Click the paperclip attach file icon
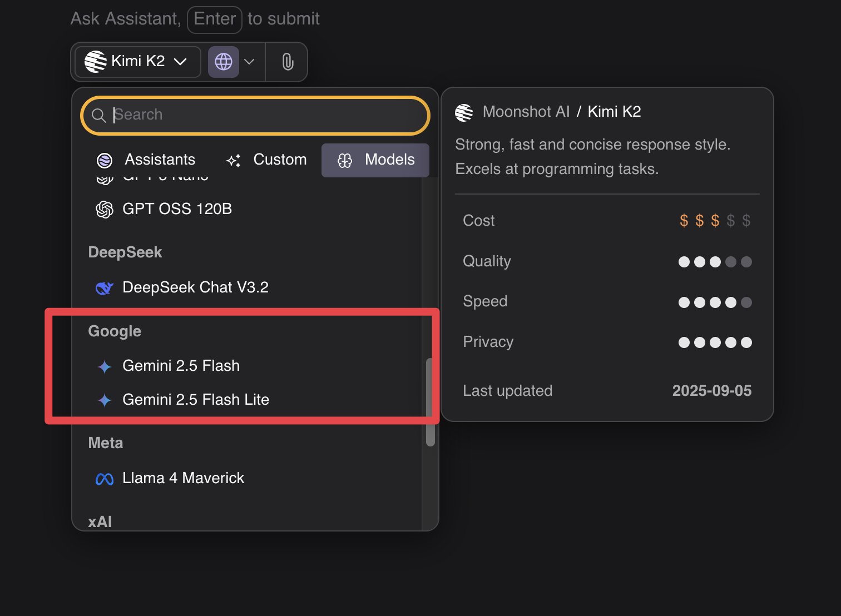The height and width of the screenshot is (616, 841). pos(287,62)
